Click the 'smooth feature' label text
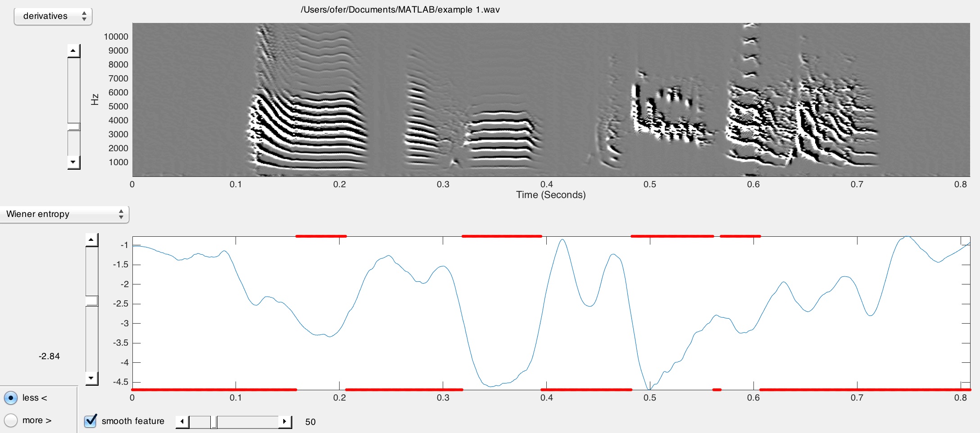 [133, 421]
